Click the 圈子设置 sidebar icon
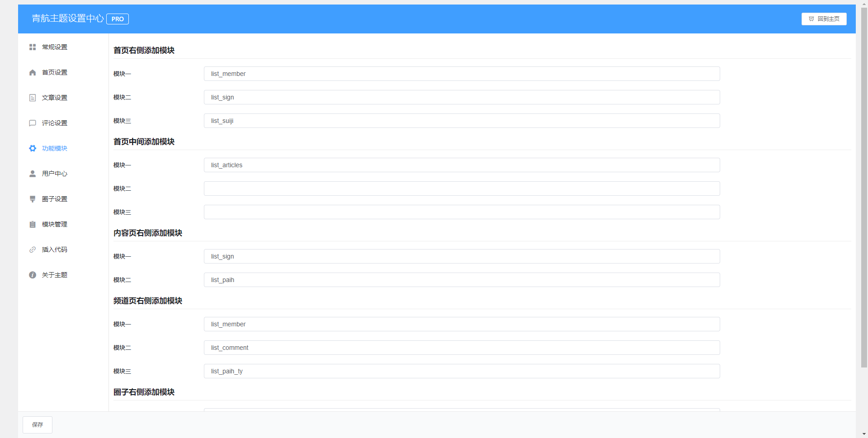The image size is (868, 438). [x=33, y=199]
